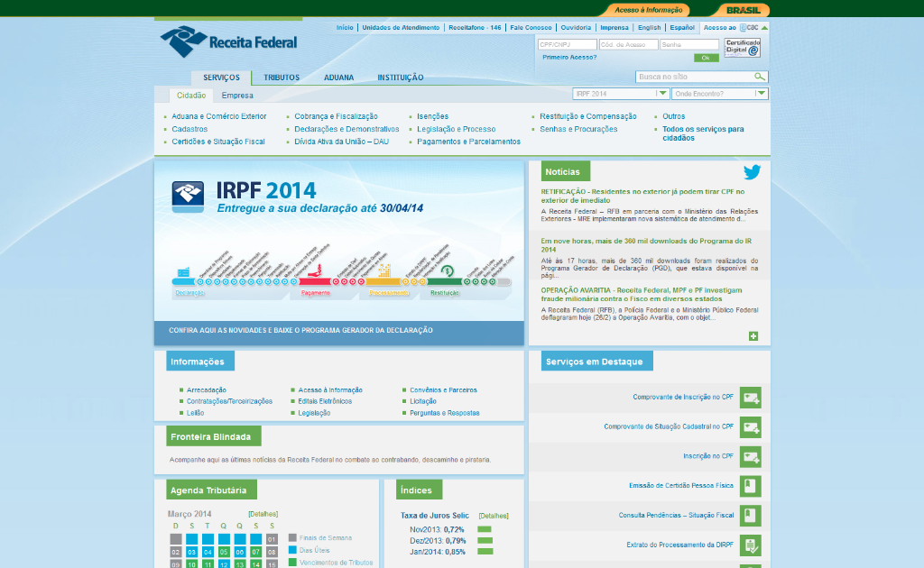Click the IRPF app icon in banner
924x568 pixels.
pyautogui.click(x=188, y=197)
